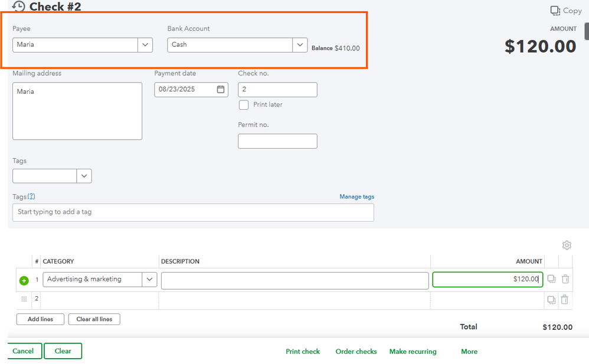The image size is (589, 364).
Task: Open the Advertising & marketing category dropdown
Action: tap(149, 280)
